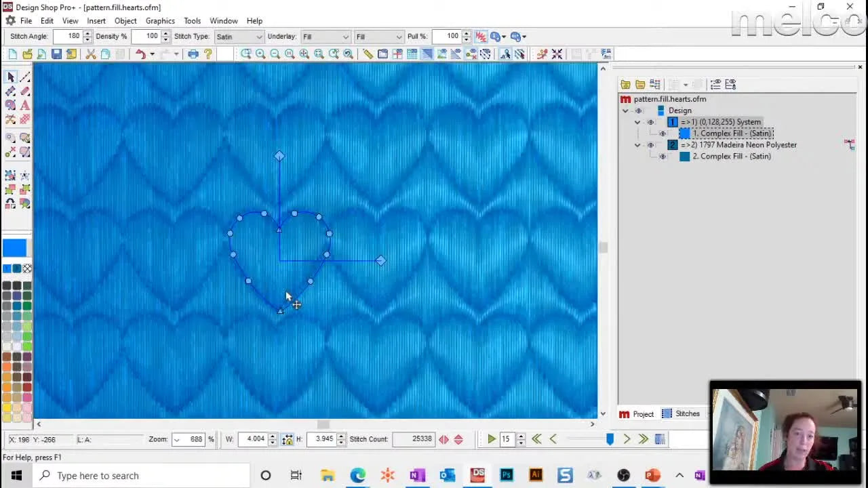The image size is (868, 488).
Task: Click the zoom in magnifier icon
Action: click(x=260, y=54)
